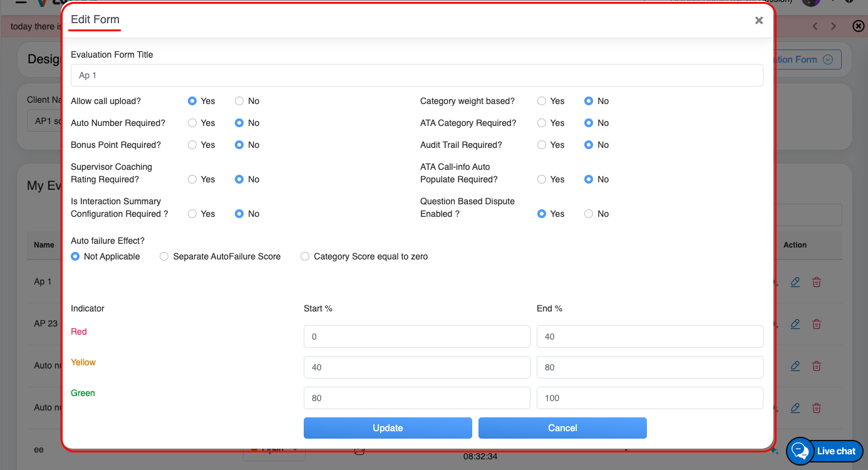
Task: Close the Edit Form dialog
Action: (x=758, y=21)
